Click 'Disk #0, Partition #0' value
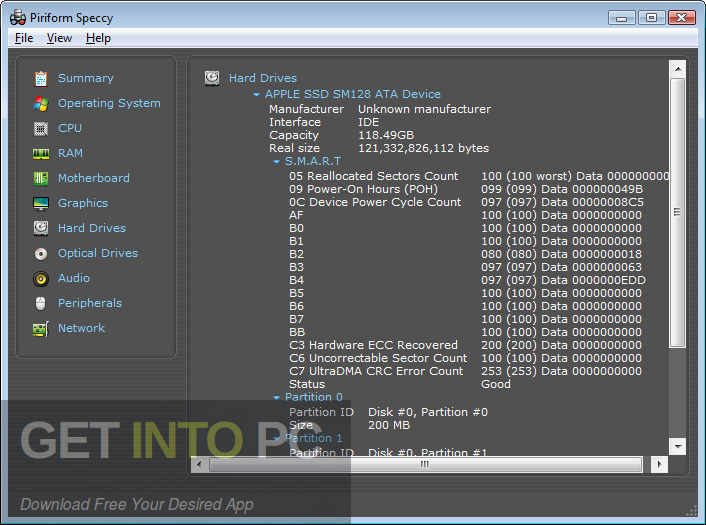Image resolution: width=706 pixels, height=525 pixels. click(428, 412)
